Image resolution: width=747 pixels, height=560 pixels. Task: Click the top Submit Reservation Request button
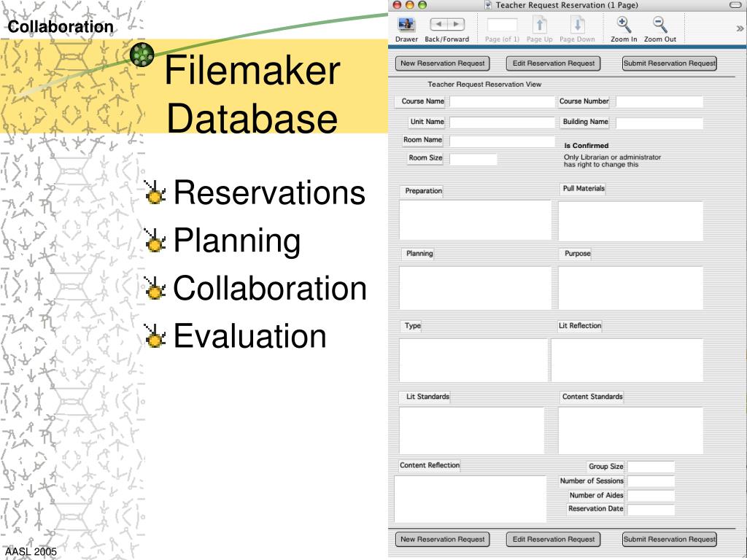point(670,63)
